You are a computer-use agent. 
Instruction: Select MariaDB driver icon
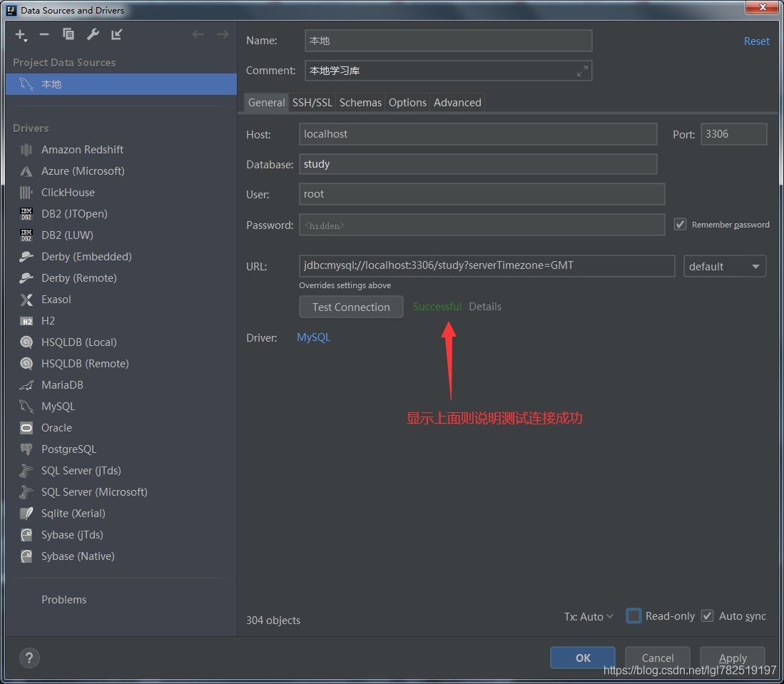click(26, 385)
